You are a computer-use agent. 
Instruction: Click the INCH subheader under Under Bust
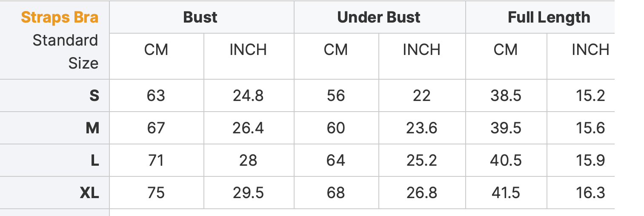[421, 50]
